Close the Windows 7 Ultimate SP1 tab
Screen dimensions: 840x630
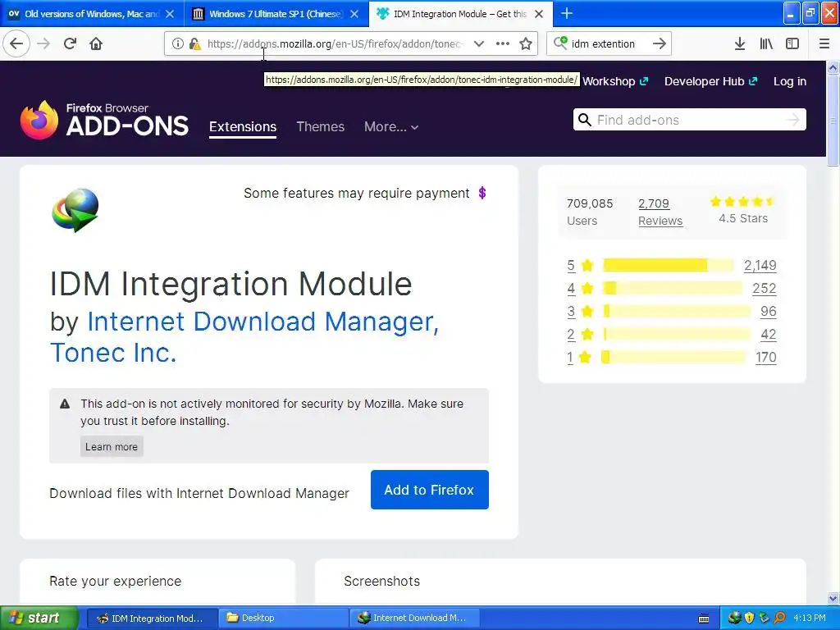point(354,14)
